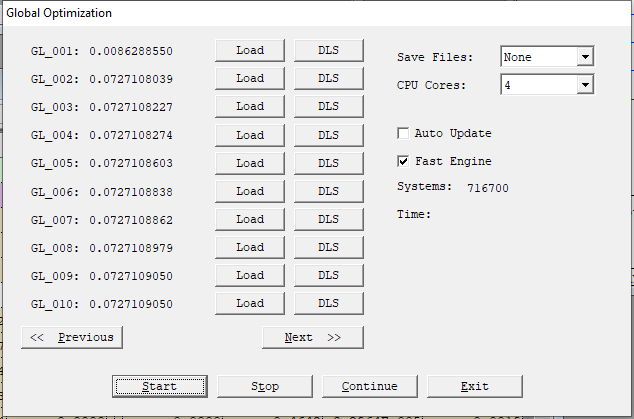Click the Systems count 716700
This screenshot has width=634, height=419.
(x=488, y=188)
